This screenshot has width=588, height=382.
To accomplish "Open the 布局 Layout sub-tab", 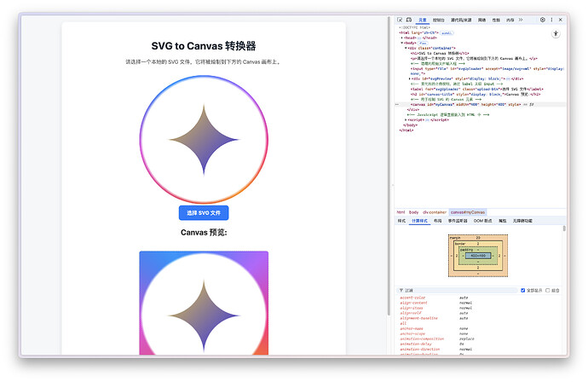I will 437,221.
